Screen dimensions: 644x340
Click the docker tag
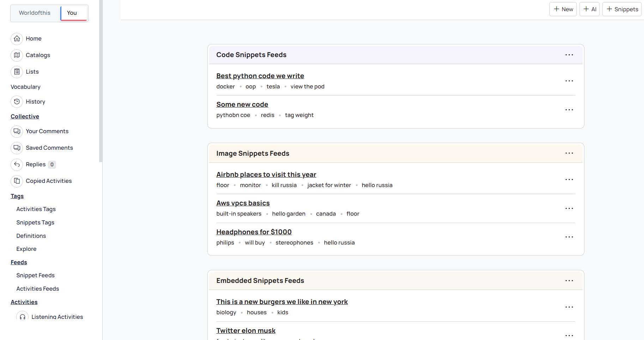tap(225, 87)
